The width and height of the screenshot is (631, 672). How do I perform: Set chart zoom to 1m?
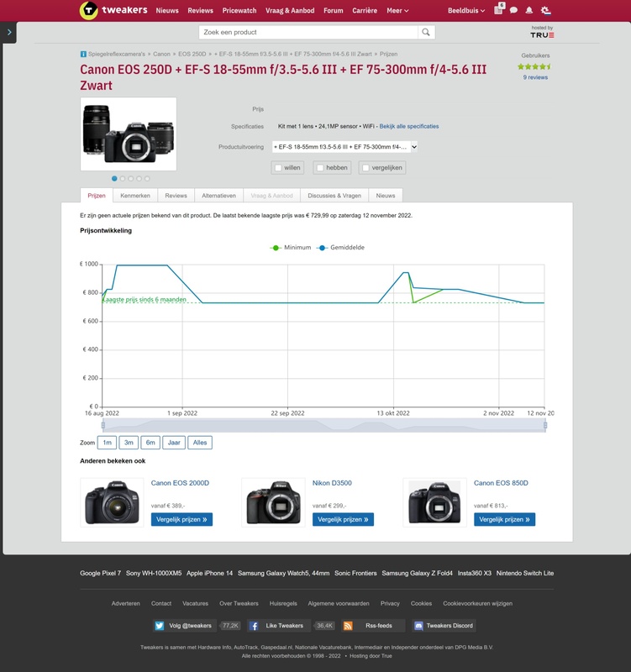click(x=108, y=443)
